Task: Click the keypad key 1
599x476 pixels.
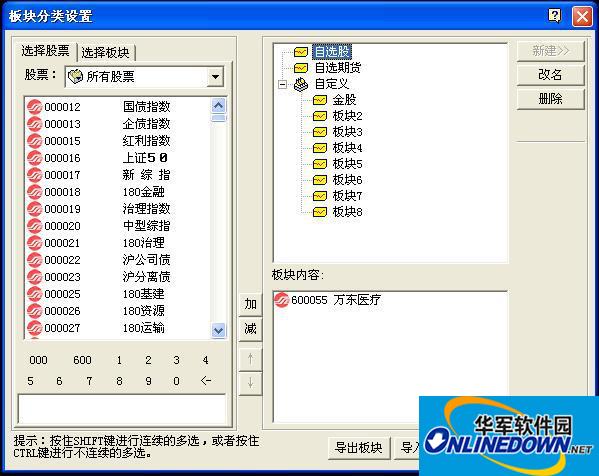Action: 120,360
